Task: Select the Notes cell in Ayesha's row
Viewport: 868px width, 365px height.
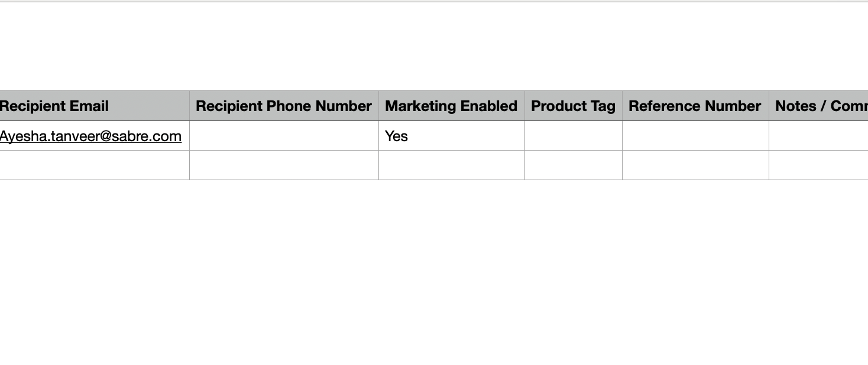Action: pyautogui.click(x=818, y=136)
